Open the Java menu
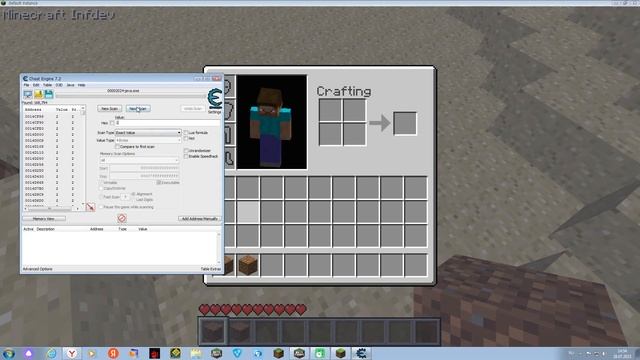 (70, 85)
